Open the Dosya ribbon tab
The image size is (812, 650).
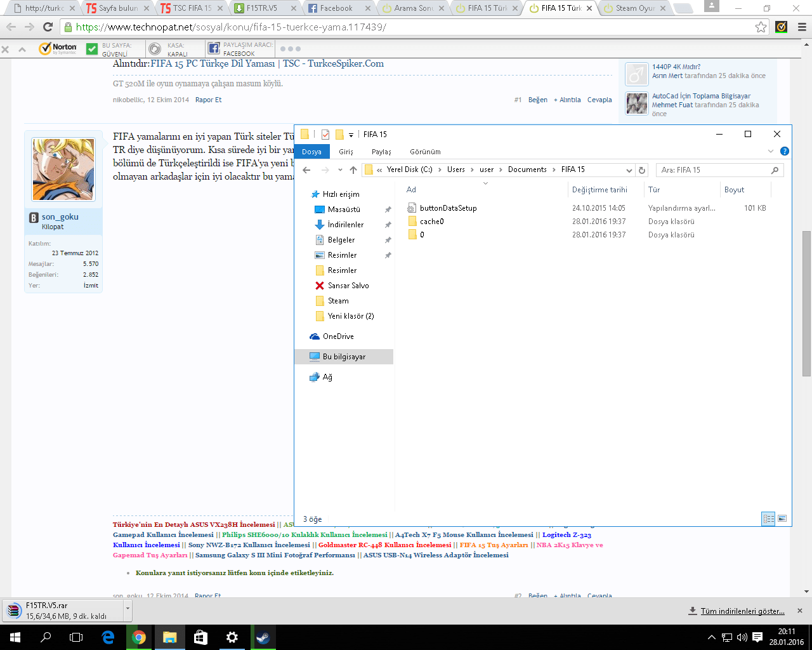[311, 152]
